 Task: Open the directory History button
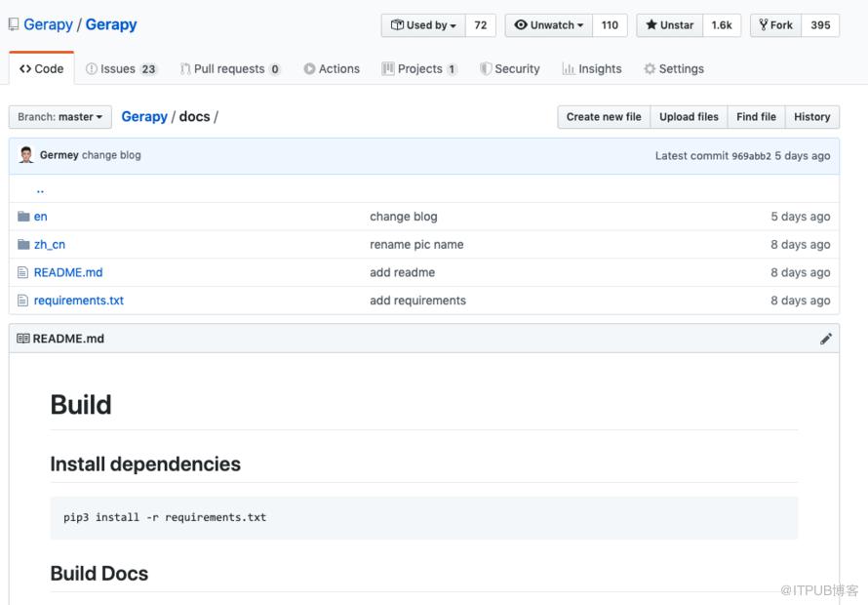(x=812, y=117)
